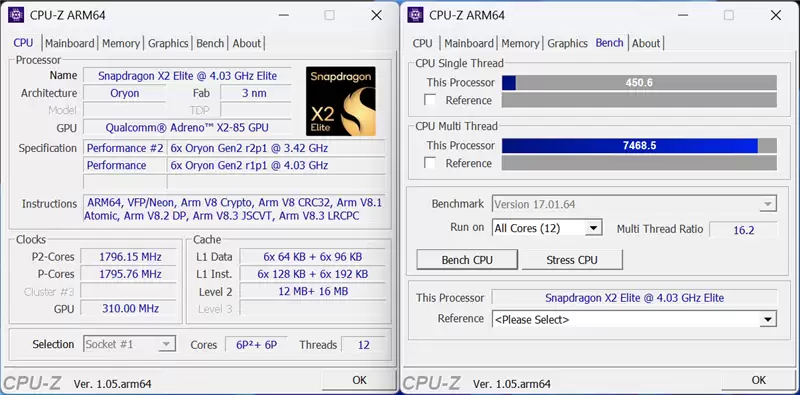Close the right CPU-Z Bench window
The image size is (800, 395).
point(776,15)
